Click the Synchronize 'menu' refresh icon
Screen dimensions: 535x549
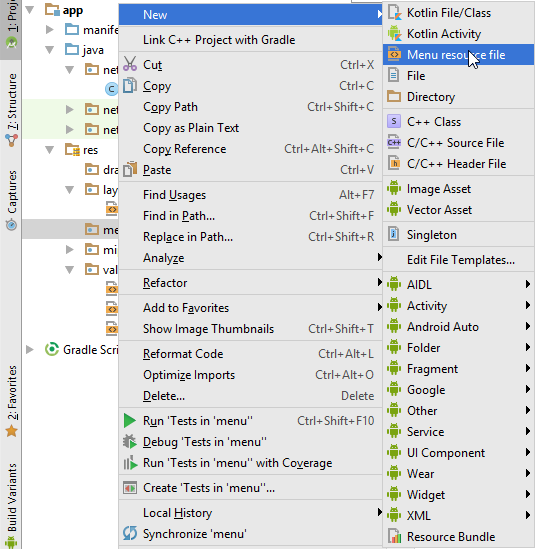point(130,534)
